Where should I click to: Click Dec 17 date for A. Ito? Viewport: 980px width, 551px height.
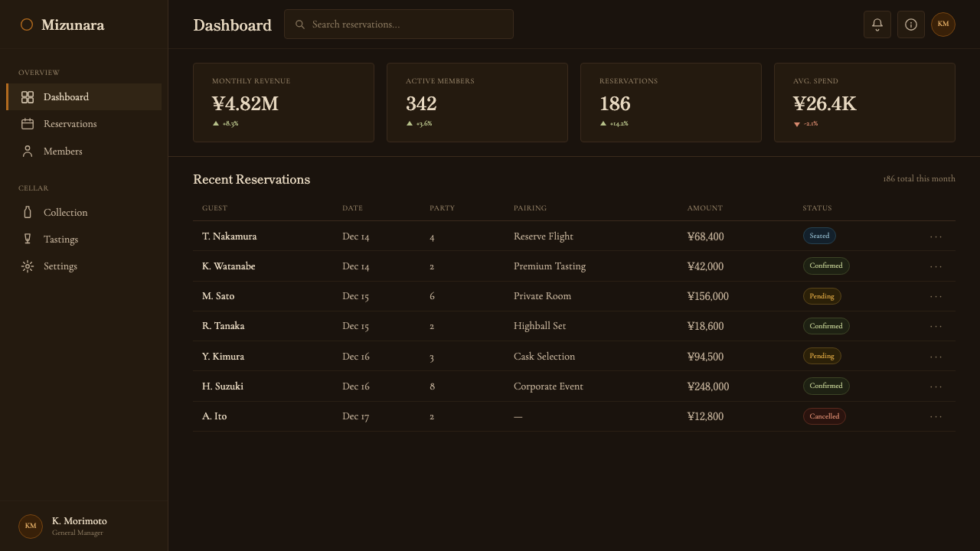tap(356, 416)
